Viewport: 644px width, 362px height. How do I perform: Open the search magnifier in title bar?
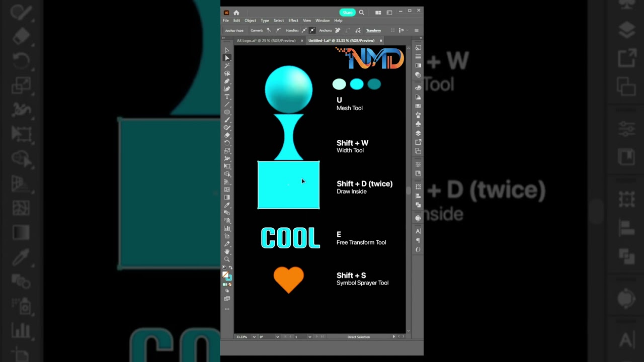coord(361,13)
